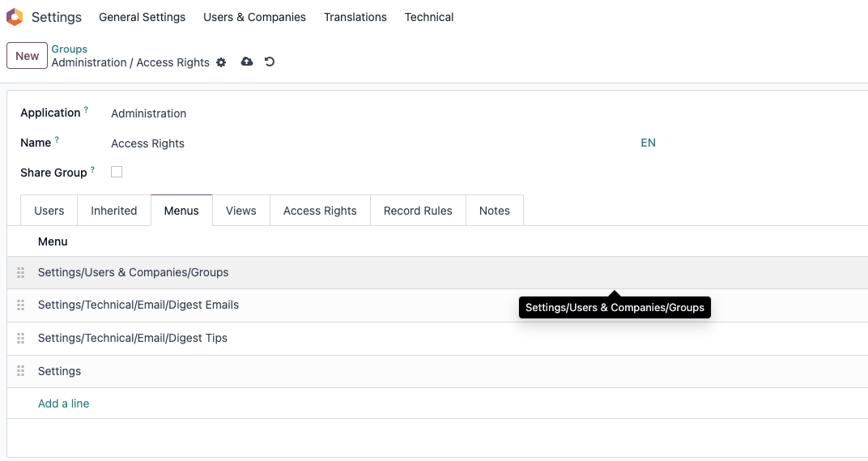Switch to the Access Rights tab
This screenshot has width=868, height=461.
320,211
